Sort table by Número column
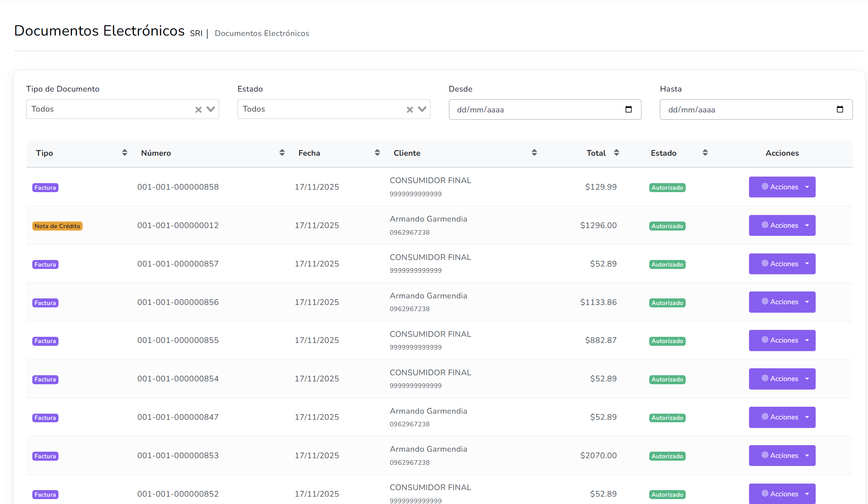Screen dimensions: 868x504 click(282, 153)
